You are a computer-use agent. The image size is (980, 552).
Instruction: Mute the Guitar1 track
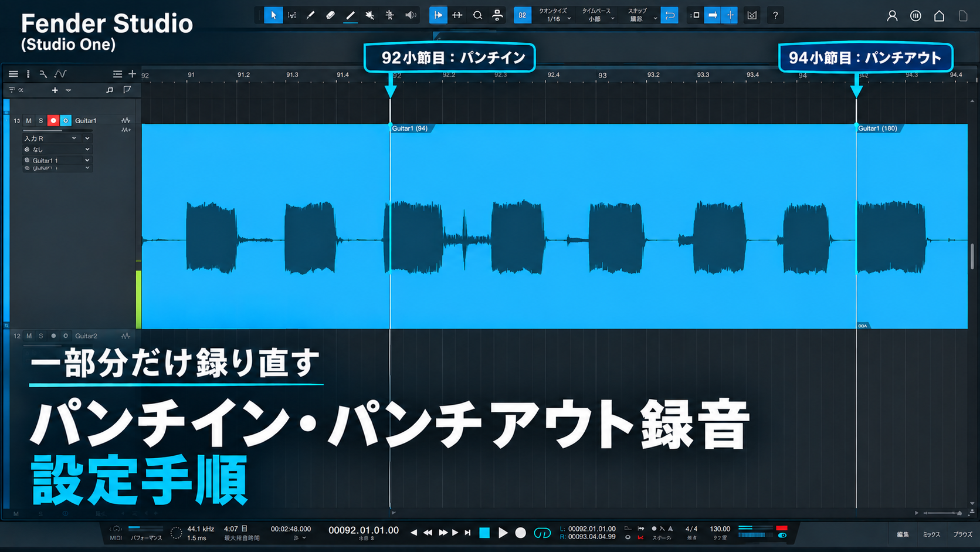(29, 120)
